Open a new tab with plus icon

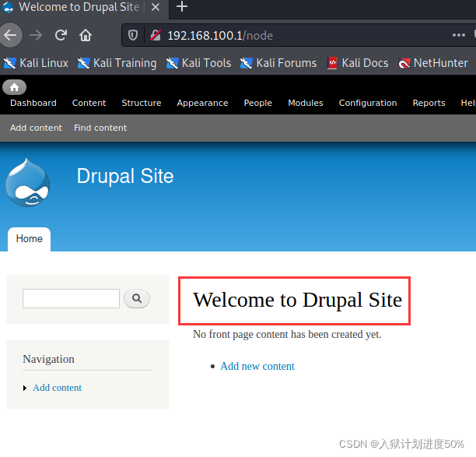tap(182, 7)
